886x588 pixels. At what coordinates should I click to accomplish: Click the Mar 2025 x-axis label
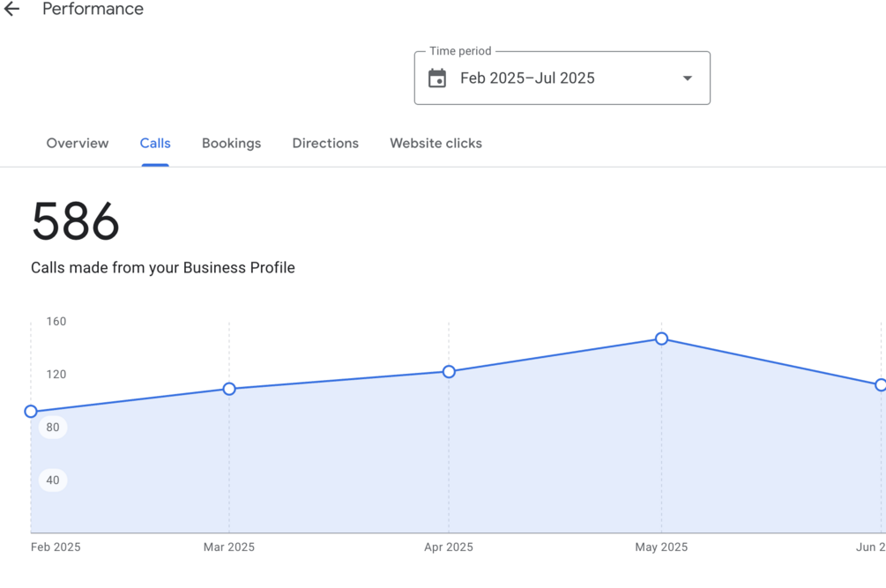(x=229, y=547)
